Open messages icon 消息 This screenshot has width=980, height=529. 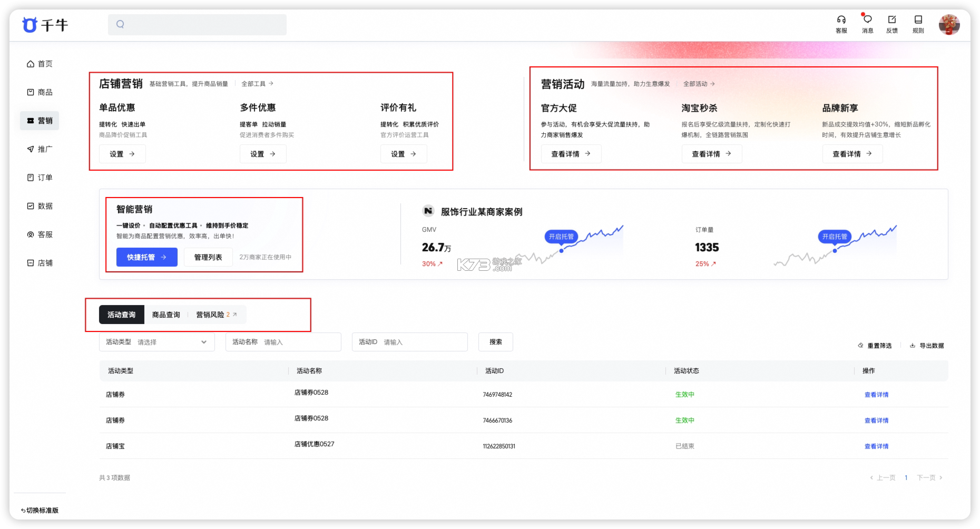point(867,24)
